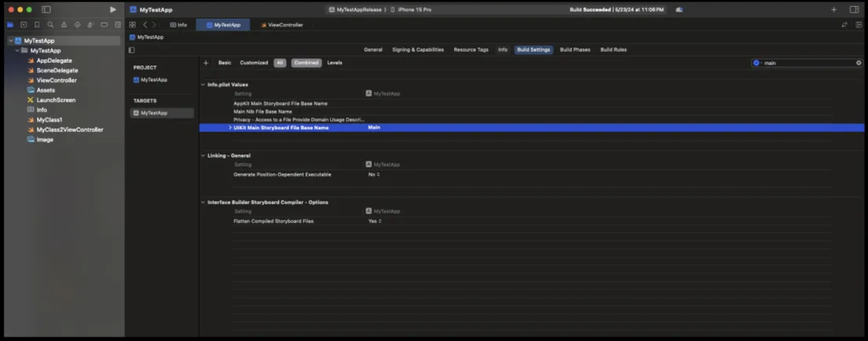Hide the project and targets list panel
The height and width of the screenshot is (341, 868).
132,50
